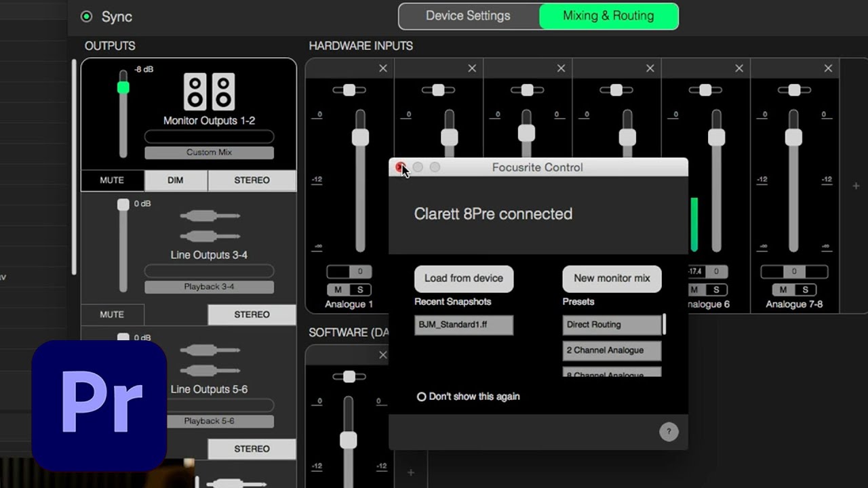This screenshot has width=868, height=488.
Task: Toggle DIM on Monitor Outputs 1-2
Action: click(x=176, y=180)
